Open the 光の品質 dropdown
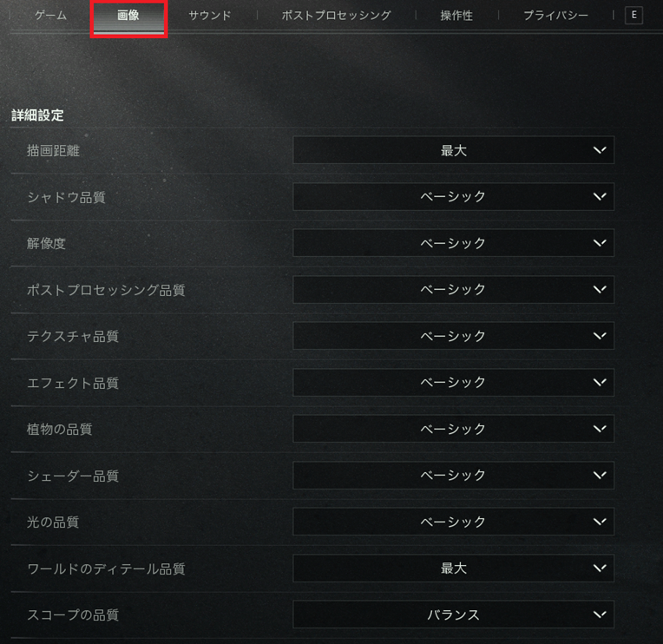 [453, 522]
